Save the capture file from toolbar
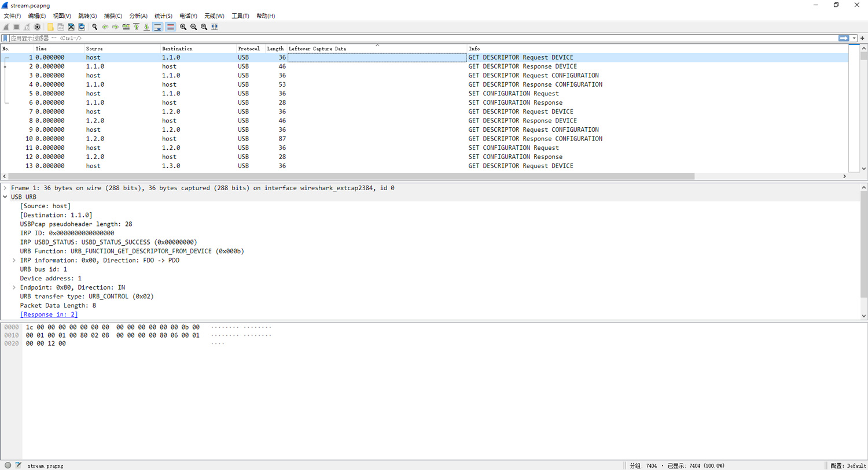Image resolution: width=868 pixels, height=470 pixels. tap(61, 27)
